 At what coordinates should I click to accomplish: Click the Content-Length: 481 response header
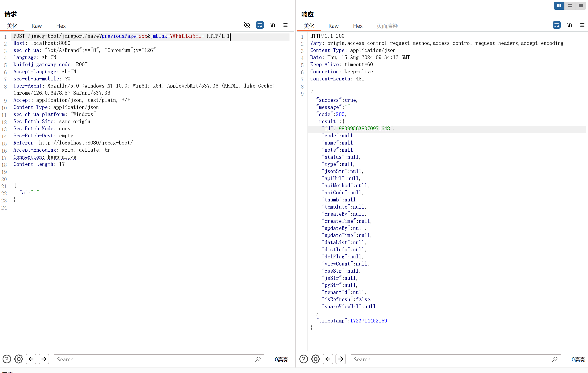point(337,79)
